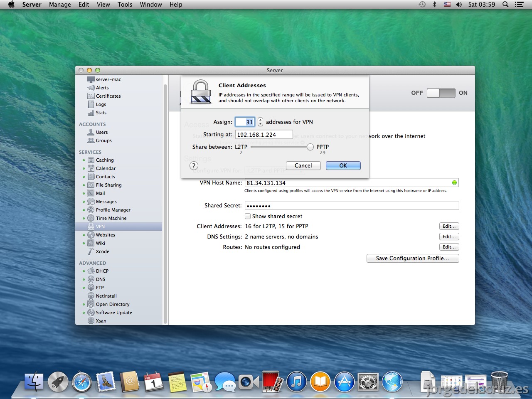Check Show shared secret
532x399 pixels.
pyautogui.click(x=248, y=216)
